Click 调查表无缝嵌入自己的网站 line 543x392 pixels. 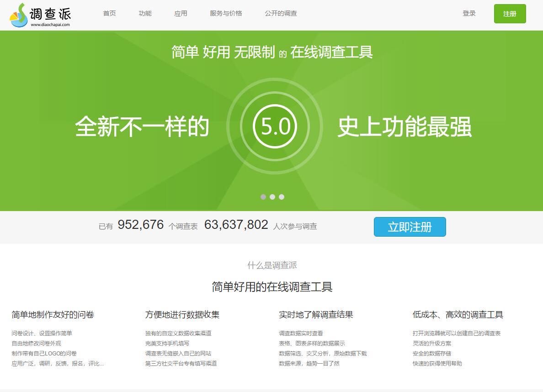178,353
